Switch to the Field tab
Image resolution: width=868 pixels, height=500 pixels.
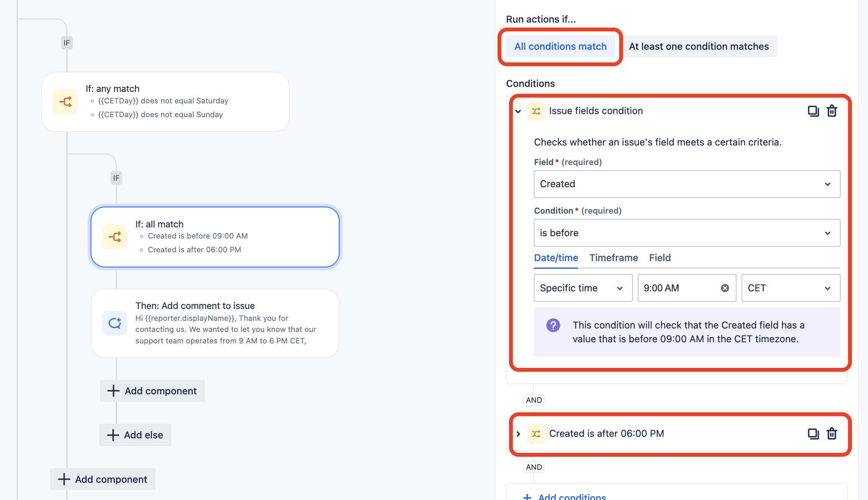[x=659, y=258]
